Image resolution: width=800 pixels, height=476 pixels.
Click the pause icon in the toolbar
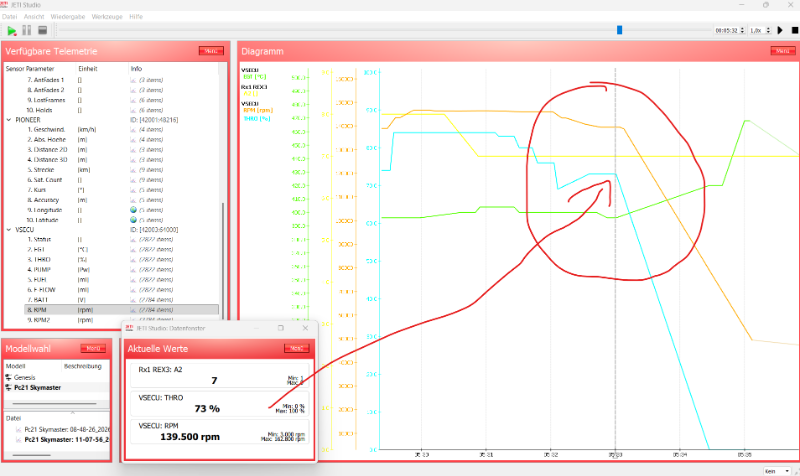click(27, 31)
